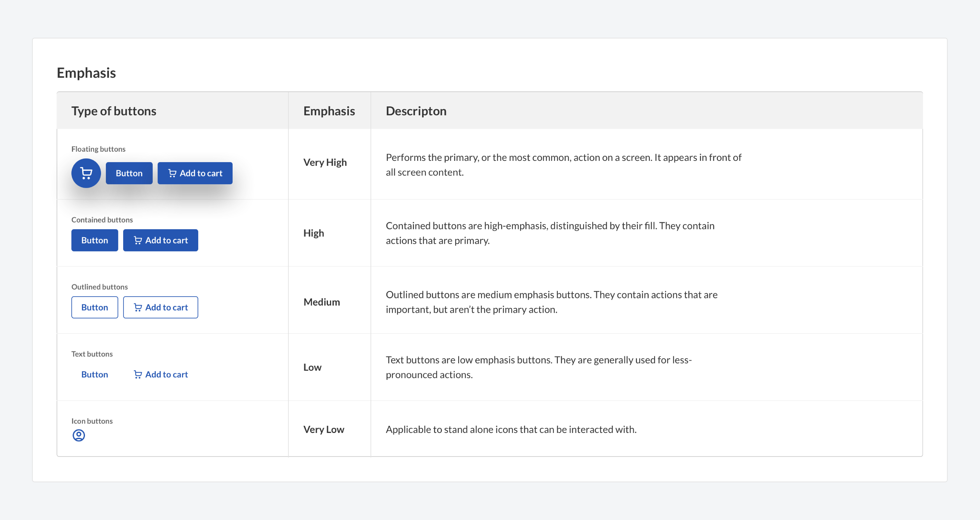Click the outlined Button with border
Screen dimensions: 980x520
[94, 307]
